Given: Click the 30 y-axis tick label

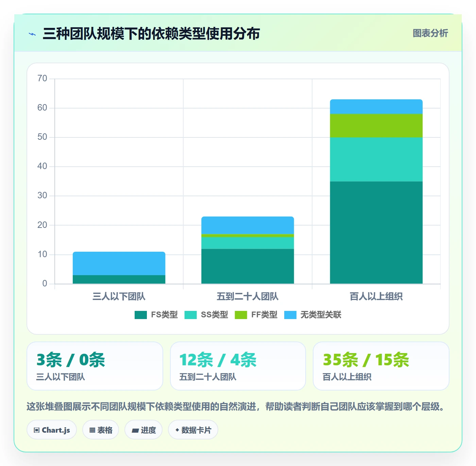Looking at the screenshot, I should coord(42,196).
